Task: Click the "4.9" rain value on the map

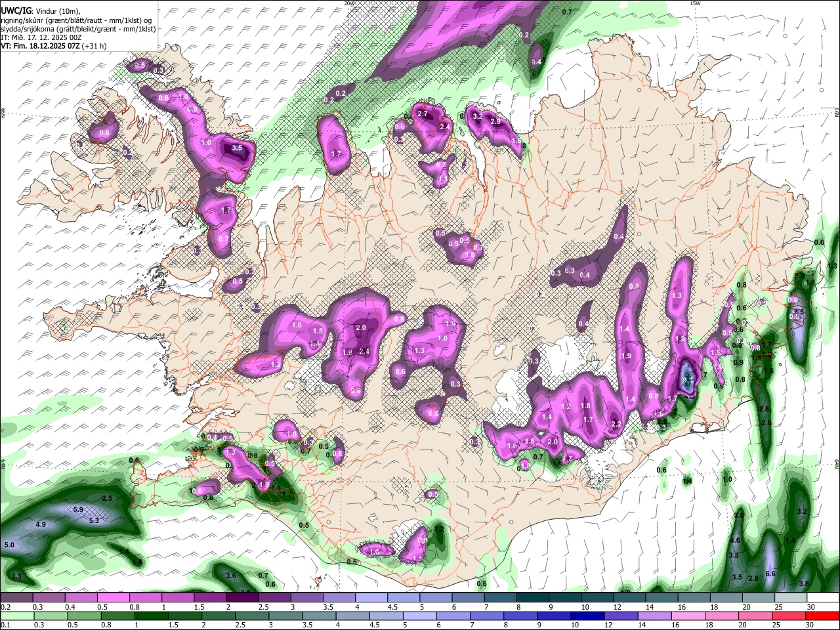Action: click(41, 524)
